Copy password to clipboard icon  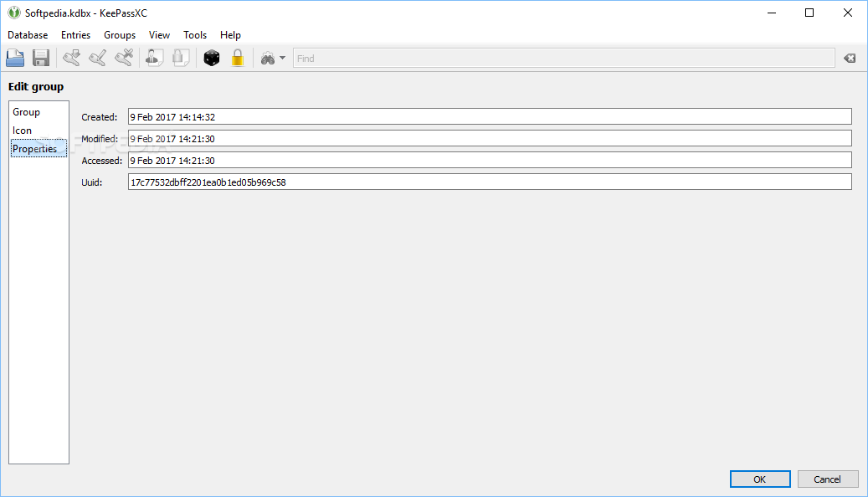pyautogui.click(x=181, y=58)
